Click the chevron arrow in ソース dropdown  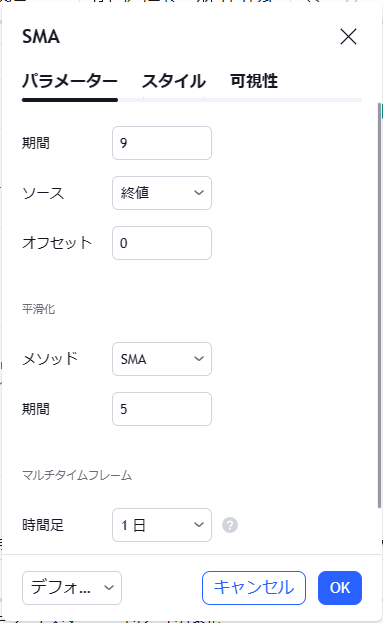click(199, 193)
